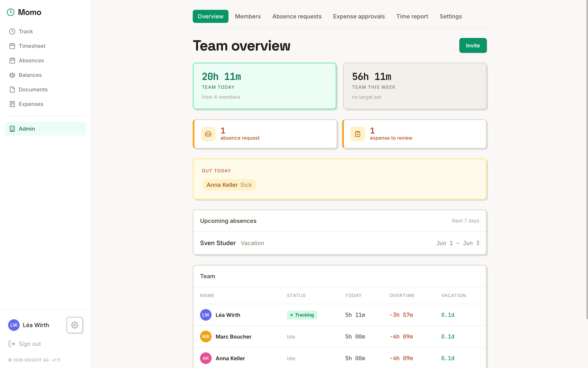588x368 pixels.
Task: Click the Jun 1 – Jun 3 date range
Action: pyautogui.click(x=458, y=243)
